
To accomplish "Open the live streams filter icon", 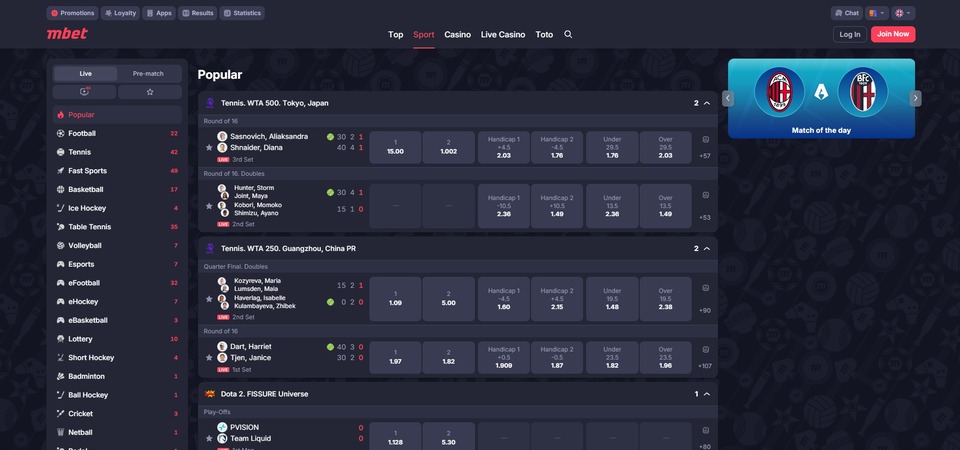I will pyautogui.click(x=84, y=92).
